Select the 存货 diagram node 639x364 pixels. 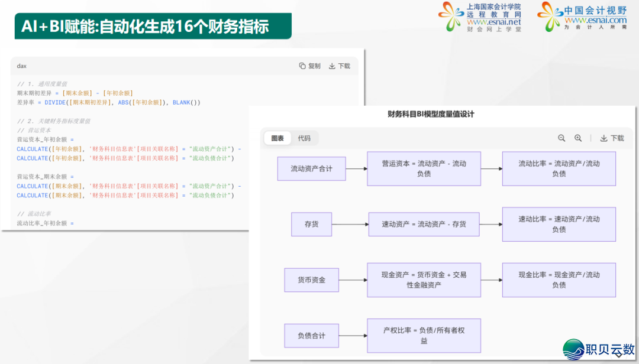311,225
